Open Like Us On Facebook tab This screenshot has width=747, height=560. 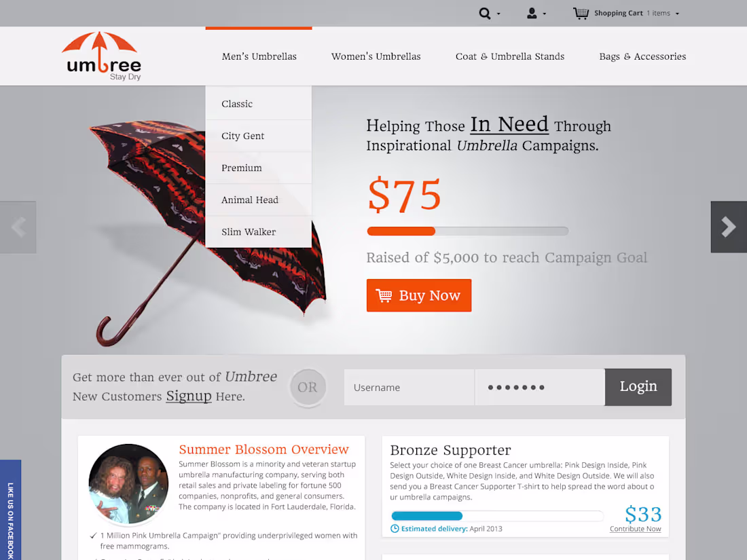pos(10,510)
